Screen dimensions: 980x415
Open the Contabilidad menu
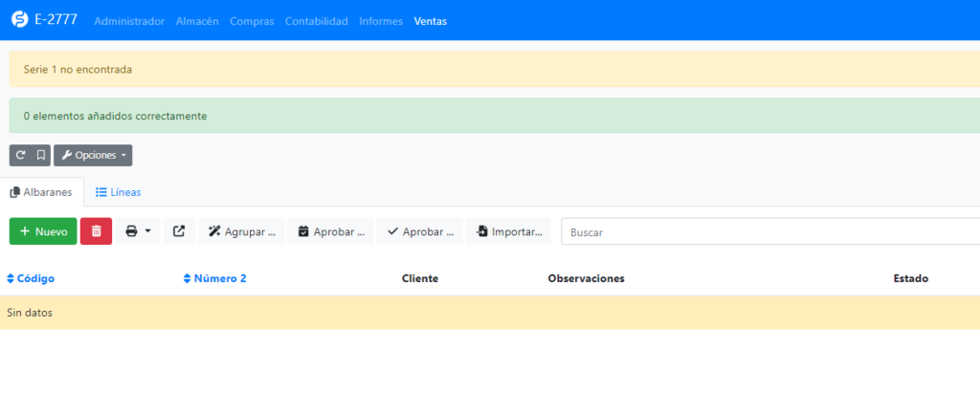[316, 21]
